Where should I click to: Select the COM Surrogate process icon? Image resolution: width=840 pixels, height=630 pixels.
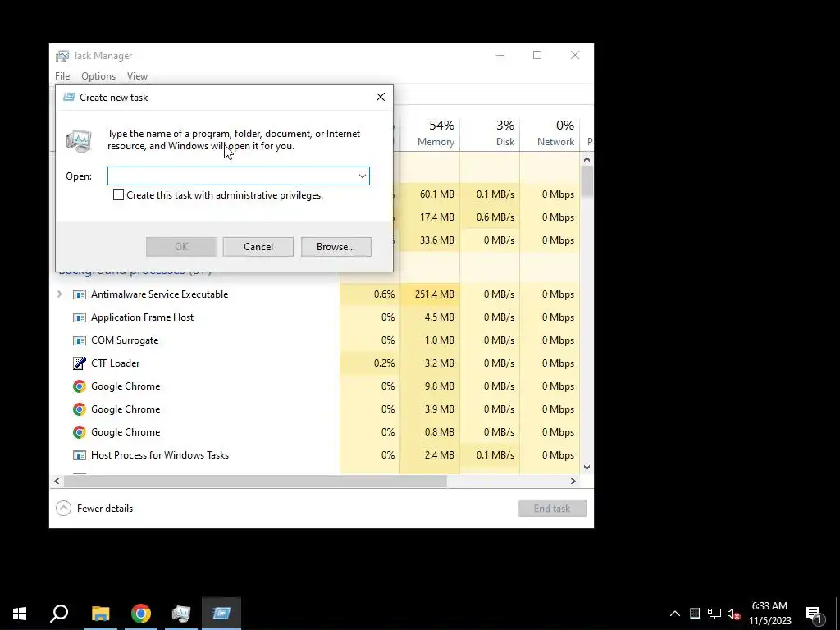tap(80, 340)
